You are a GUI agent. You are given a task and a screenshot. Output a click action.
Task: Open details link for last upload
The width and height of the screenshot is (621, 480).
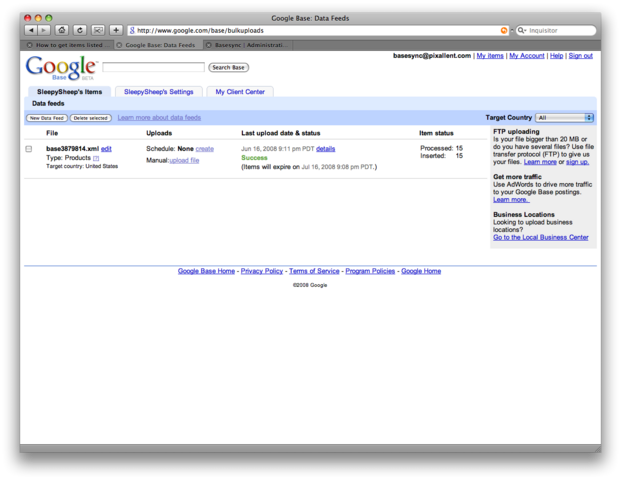[326, 149]
